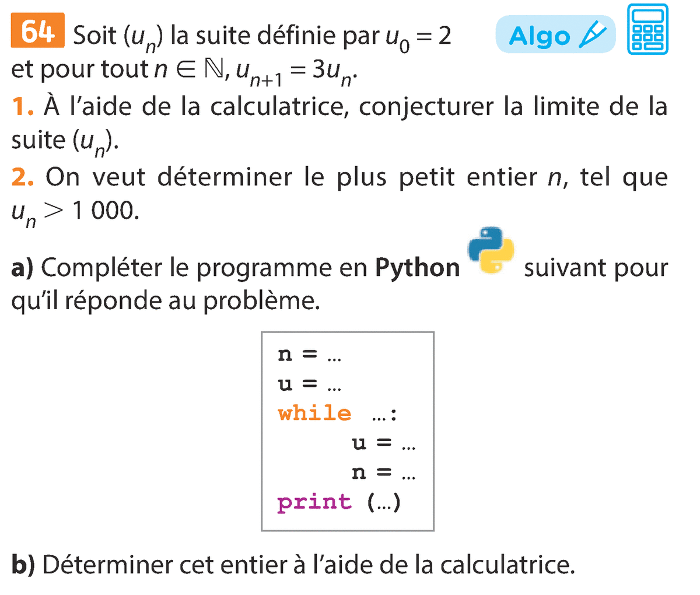Click the value 1 000 in the inequality
The image size is (700, 595).
coord(105,211)
